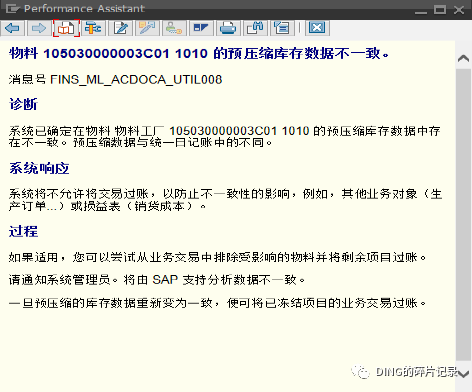Close the Performance Assistant window from title bar
The image size is (472, 392).
pyautogui.click(x=459, y=10)
